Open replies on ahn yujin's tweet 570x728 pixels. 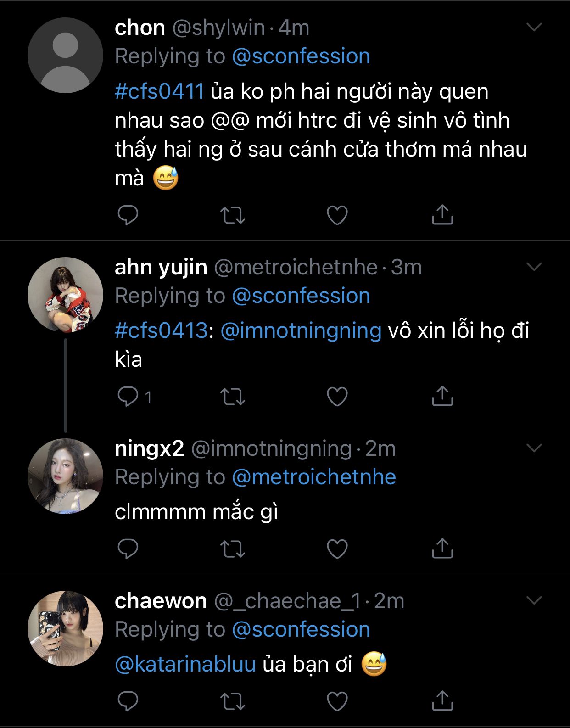click(x=129, y=397)
